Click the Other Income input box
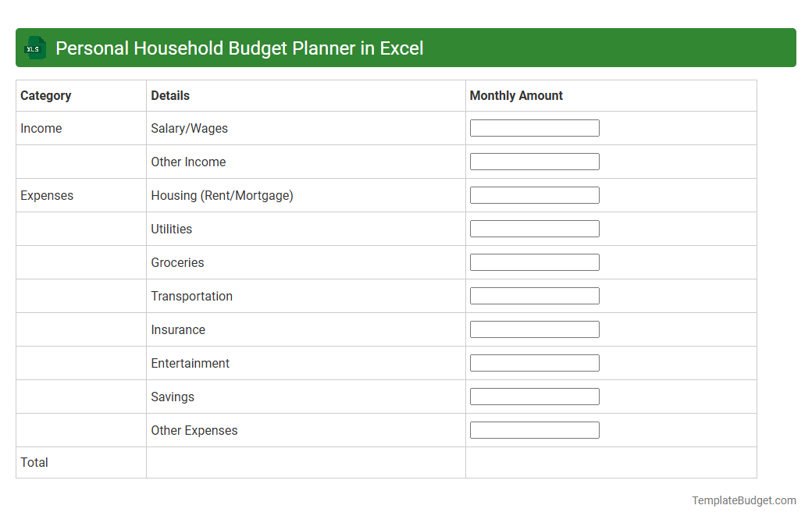Viewport: 812px width, 523px height. (534, 161)
